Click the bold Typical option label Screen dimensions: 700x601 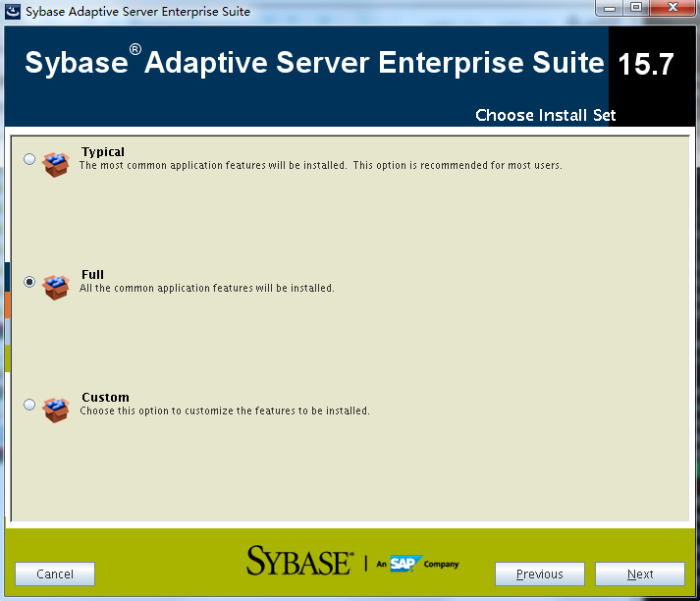tap(103, 152)
